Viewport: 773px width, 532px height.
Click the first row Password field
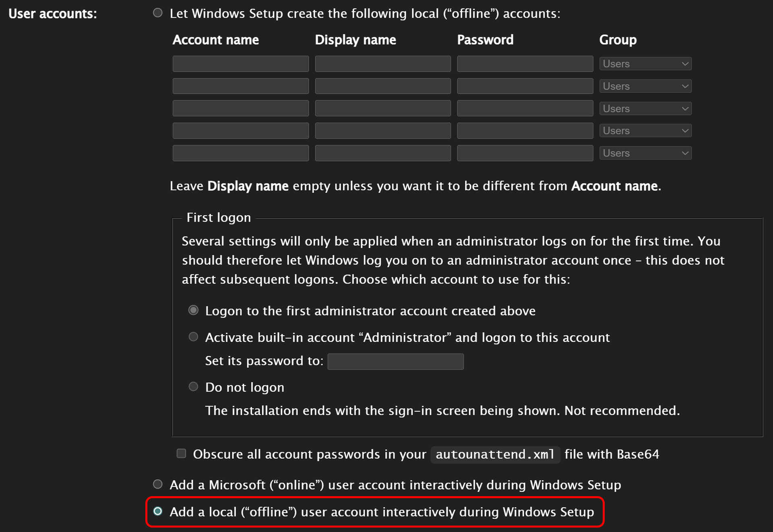point(525,64)
